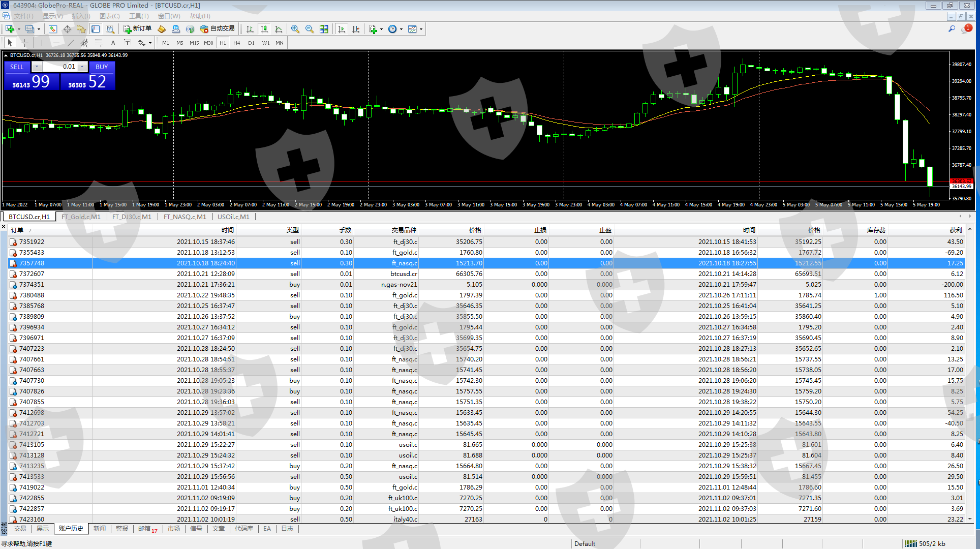
Task: Click the New Order 新订单 button
Action: (x=137, y=29)
